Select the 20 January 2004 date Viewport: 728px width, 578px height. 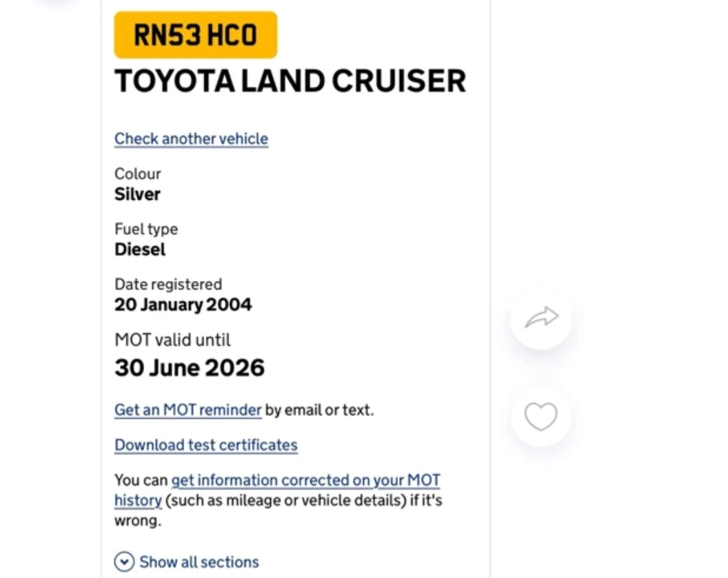point(183,305)
